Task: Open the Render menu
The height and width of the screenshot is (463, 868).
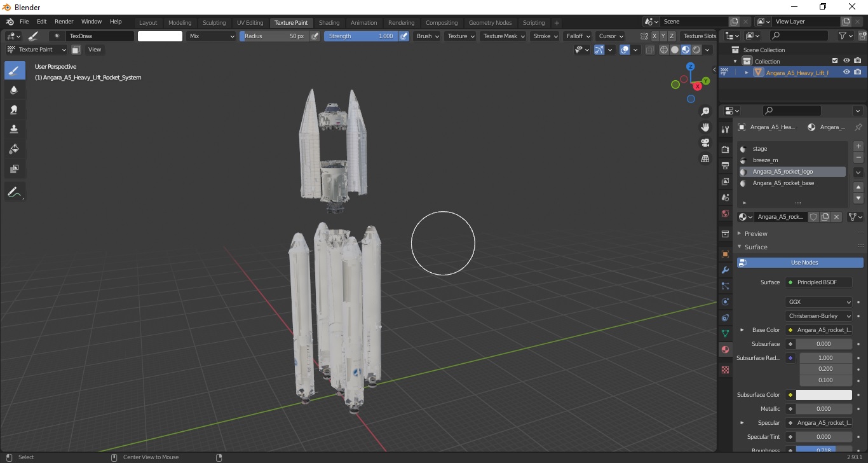Action: (64, 22)
